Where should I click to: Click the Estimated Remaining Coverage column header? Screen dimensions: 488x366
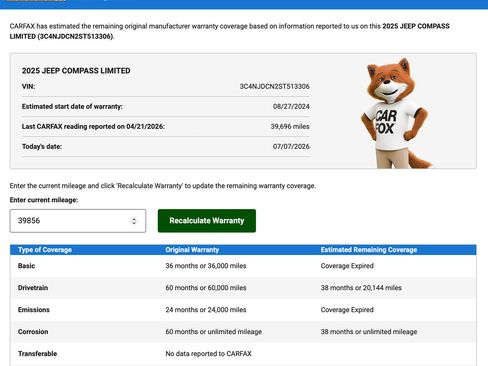(x=369, y=250)
